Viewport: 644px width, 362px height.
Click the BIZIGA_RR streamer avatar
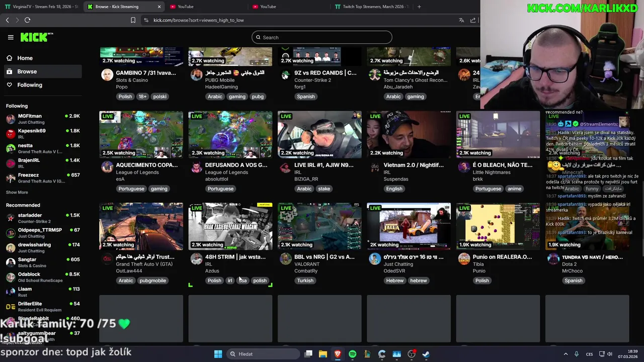[x=285, y=167]
